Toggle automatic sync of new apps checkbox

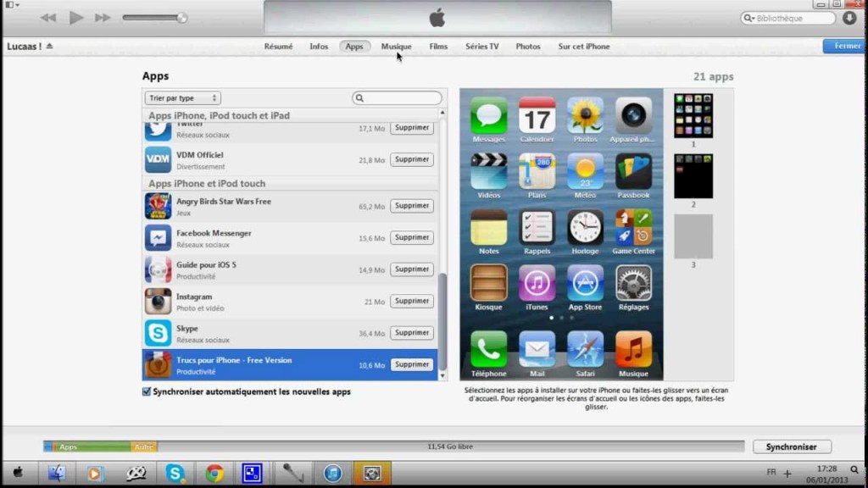pyautogui.click(x=147, y=391)
